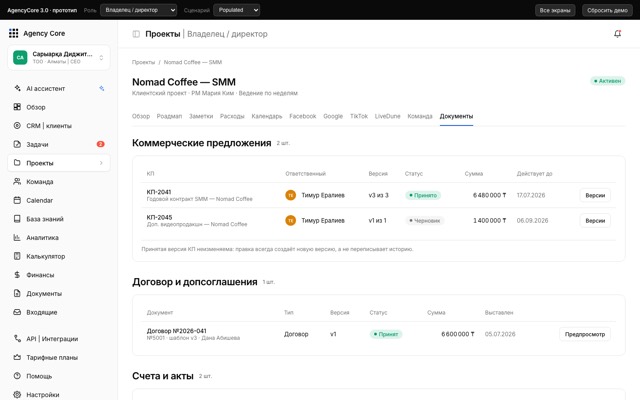Click the Все экраны button
Screen dimensions: 640x400
pyautogui.click(x=555, y=10)
